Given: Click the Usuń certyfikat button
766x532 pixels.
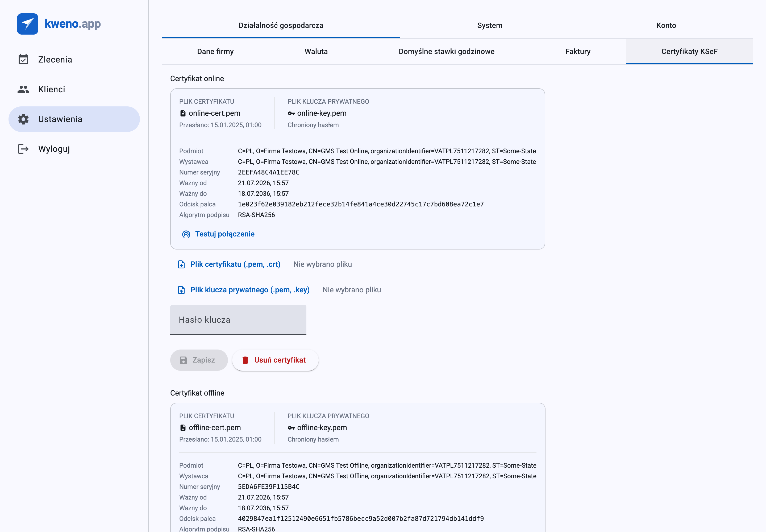Looking at the screenshot, I should pyautogui.click(x=275, y=360).
